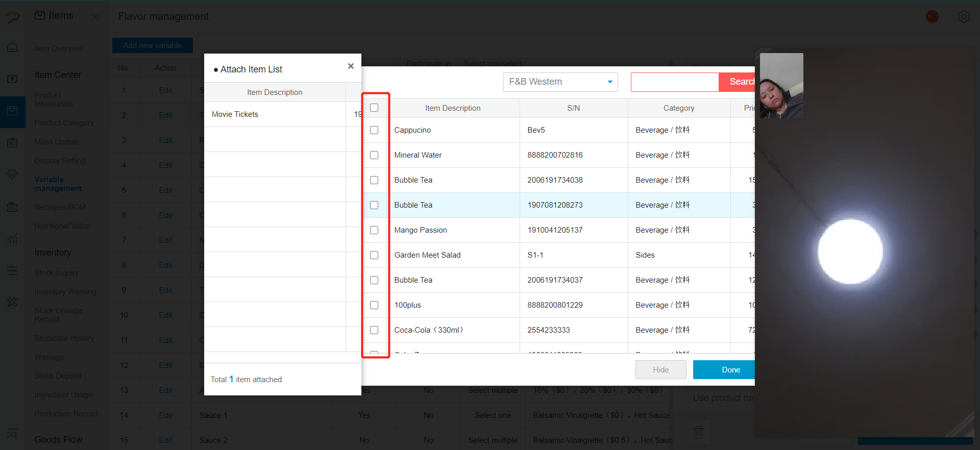Select Movie Tickets in attached list
The image size is (980, 450).
tap(235, 114)
